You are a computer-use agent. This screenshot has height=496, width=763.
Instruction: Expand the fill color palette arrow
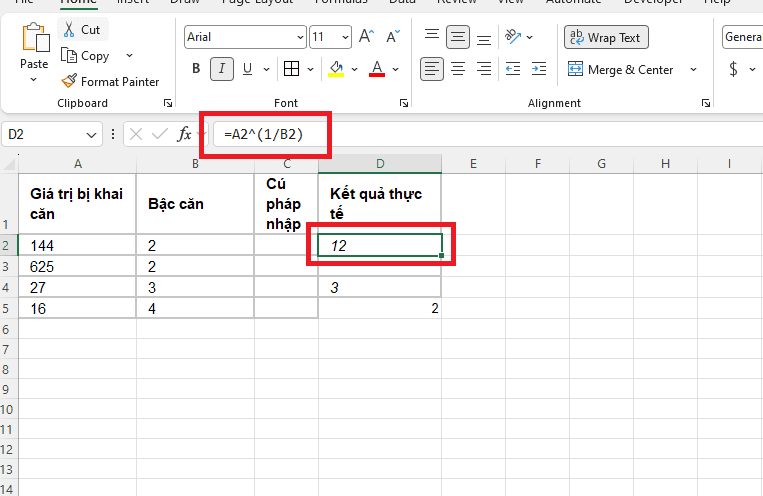354,69
